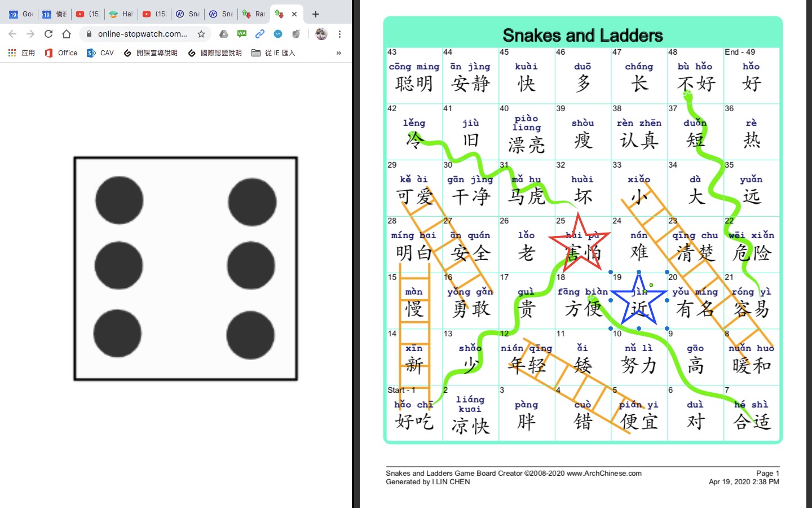Open the Office bookmark
The image size is (812, 508).
(x=61, y=53)
